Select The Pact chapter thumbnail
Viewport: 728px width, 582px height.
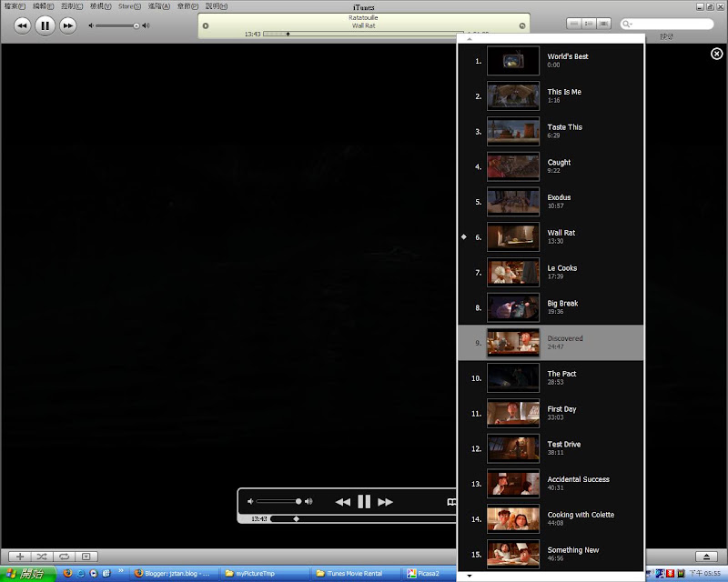(x=513, y=378)
